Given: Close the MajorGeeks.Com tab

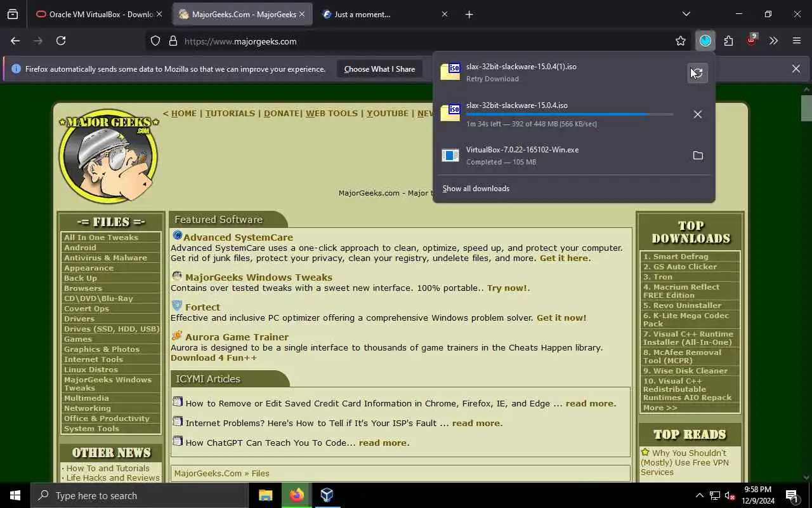Looking at the screenshot, I should (302, 14).
